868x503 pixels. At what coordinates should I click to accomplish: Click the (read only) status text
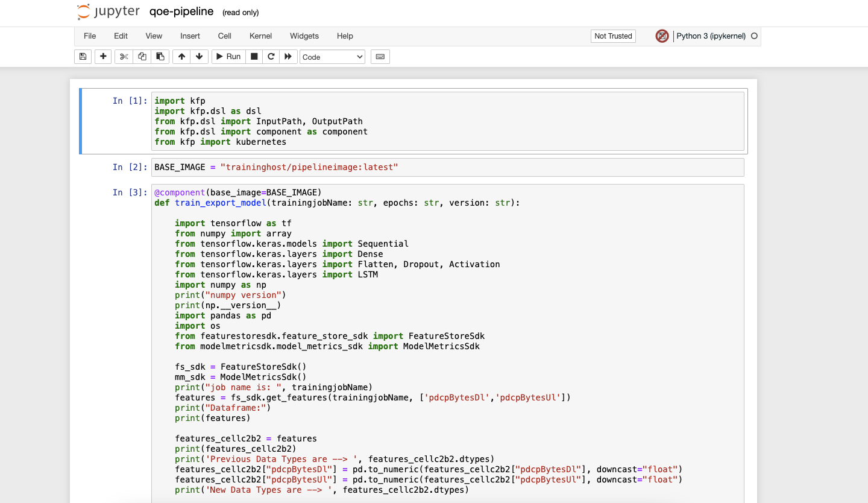click(241, 13)
